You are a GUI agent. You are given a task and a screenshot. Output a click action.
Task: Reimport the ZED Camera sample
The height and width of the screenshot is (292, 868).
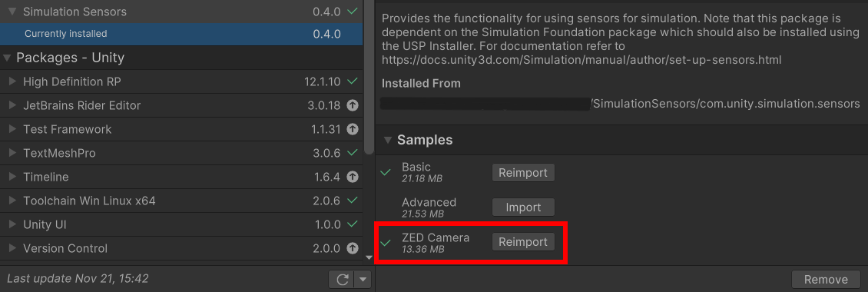pos(523,242)
